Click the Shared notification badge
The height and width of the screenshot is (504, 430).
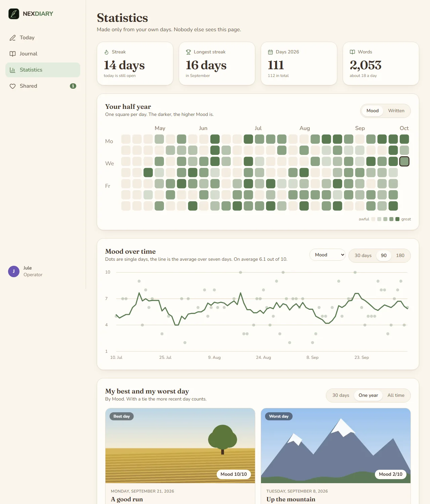coord(73,86)
